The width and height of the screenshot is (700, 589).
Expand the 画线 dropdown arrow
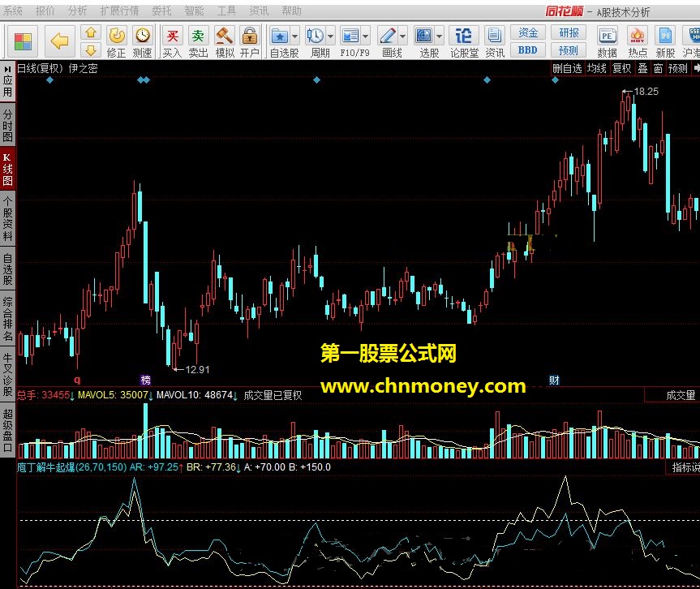pyautogui.click(x=402, y=37)
